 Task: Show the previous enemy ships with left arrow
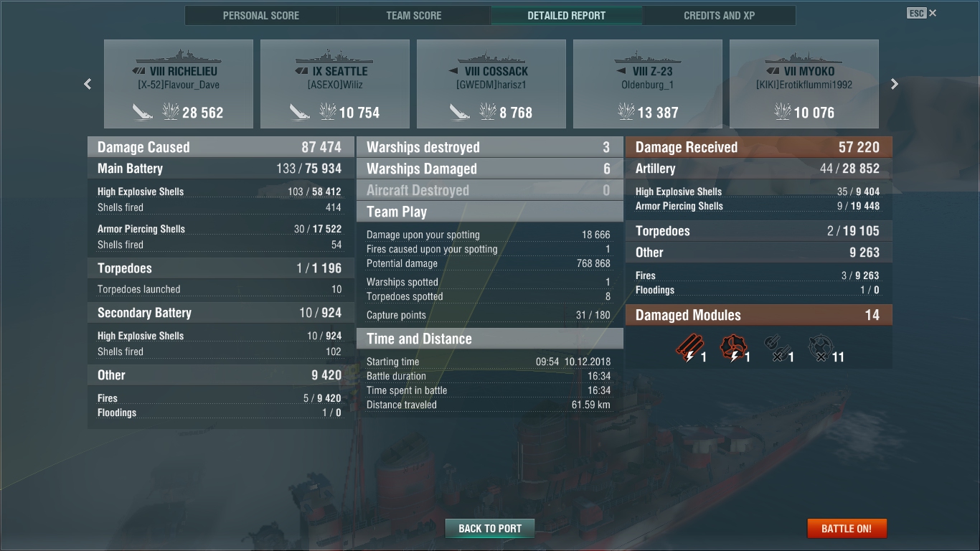click(x=88, y=84)
